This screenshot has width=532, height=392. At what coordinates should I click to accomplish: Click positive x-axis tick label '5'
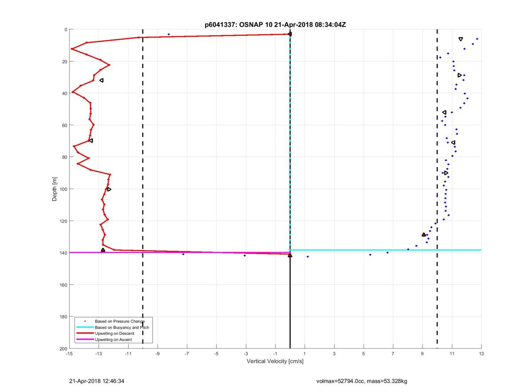pos(364,354)
